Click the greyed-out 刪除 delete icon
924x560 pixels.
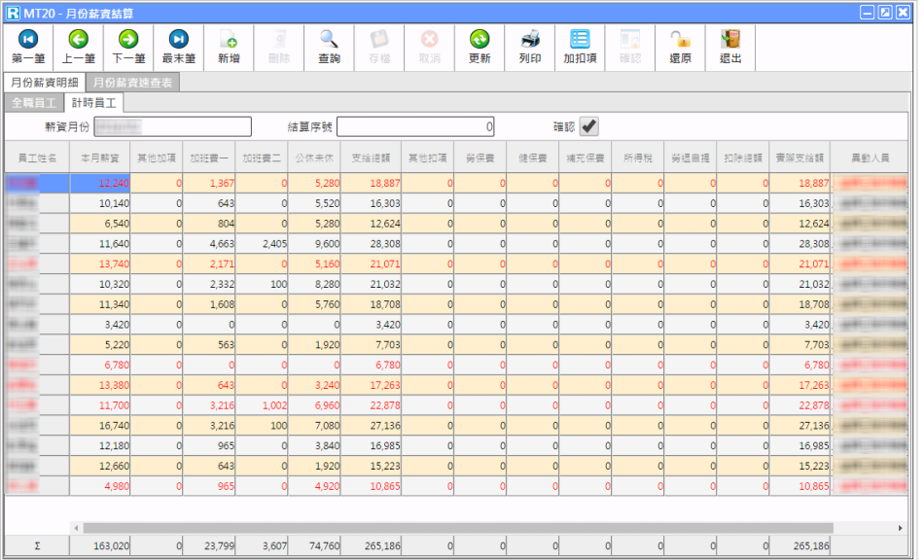pos(279,47)
